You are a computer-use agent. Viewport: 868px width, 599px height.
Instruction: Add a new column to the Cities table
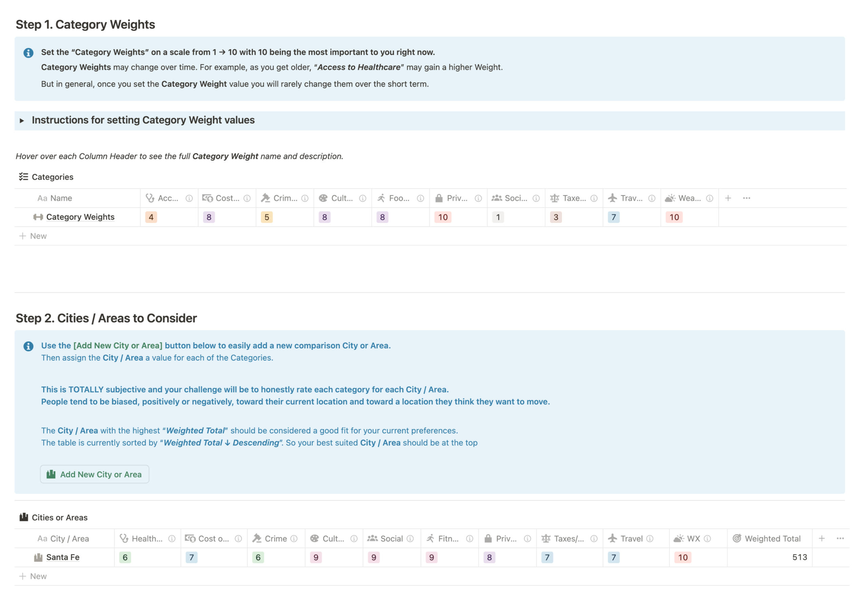822,539
